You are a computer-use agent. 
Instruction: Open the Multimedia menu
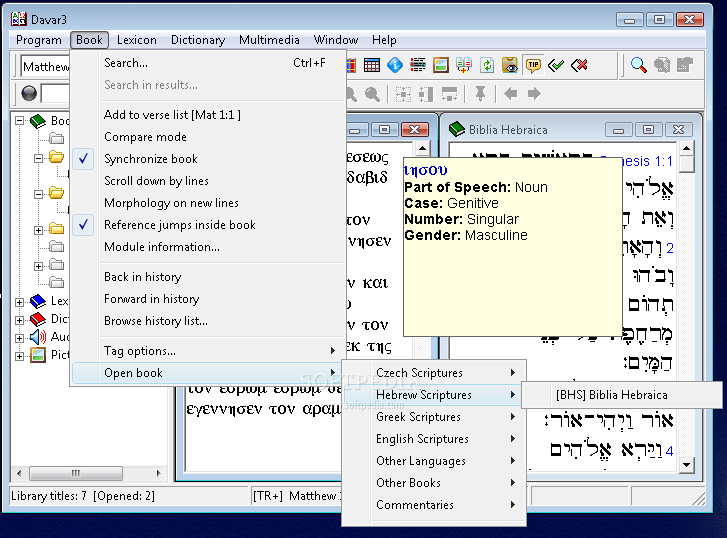point(269,40)
